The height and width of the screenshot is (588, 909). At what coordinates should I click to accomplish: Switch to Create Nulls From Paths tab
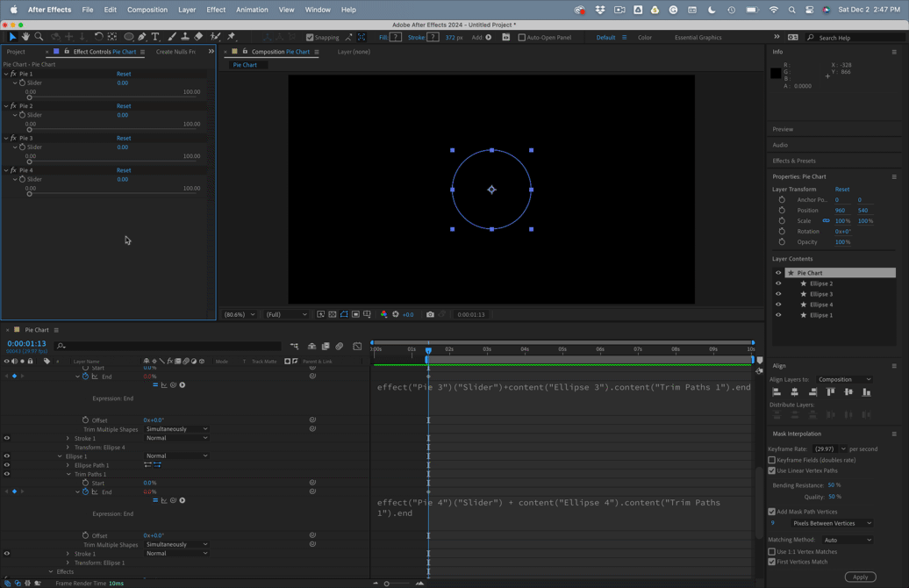175,52
